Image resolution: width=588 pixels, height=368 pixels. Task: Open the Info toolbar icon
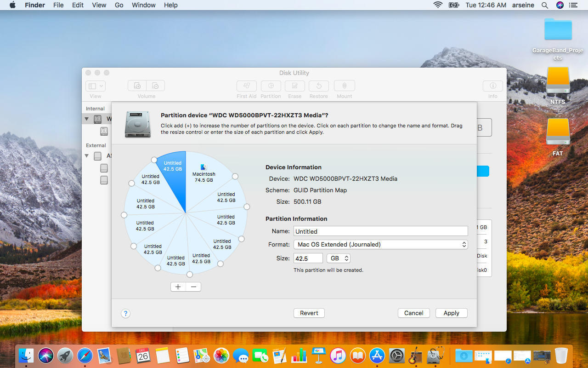492,86
